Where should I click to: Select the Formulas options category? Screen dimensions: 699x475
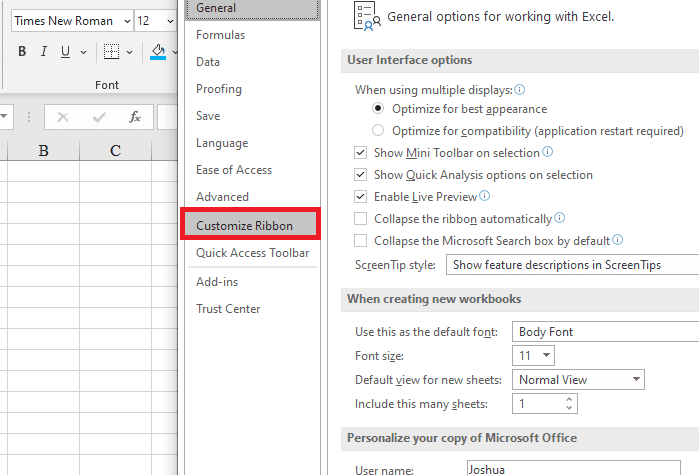pyautogui.click(x=252, y=35)
